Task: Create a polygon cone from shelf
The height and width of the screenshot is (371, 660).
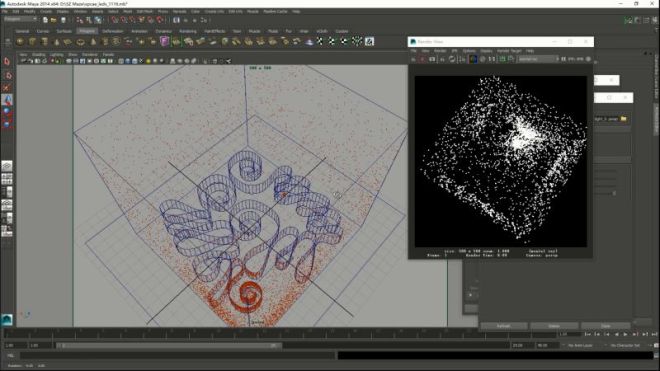Action: point(56,41)
